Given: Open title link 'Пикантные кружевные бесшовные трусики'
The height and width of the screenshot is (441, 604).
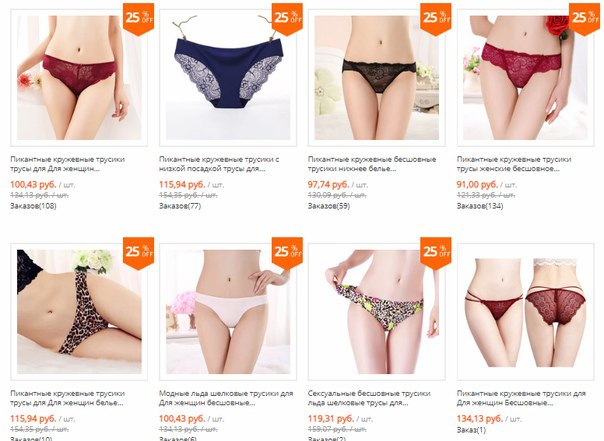Looking at the screenshot, I should [372, 164].
